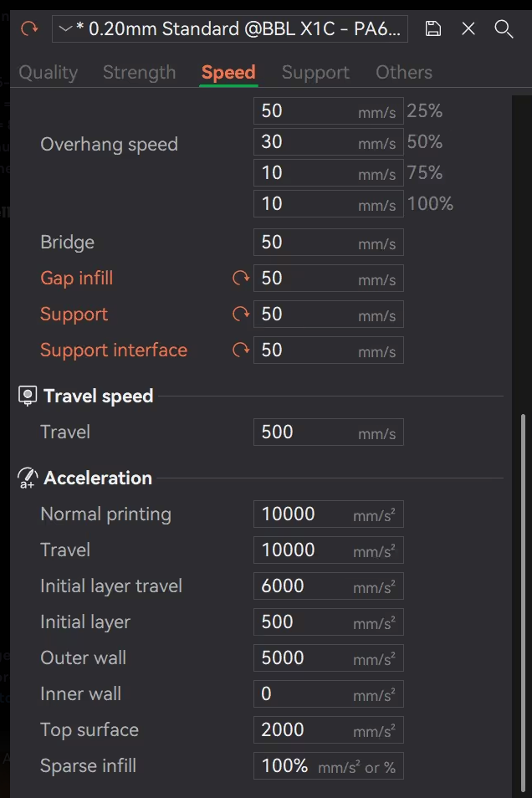Click the Bridge speed input field
The width and height of the screenshot is (532, 798).
tap(328, 243)
